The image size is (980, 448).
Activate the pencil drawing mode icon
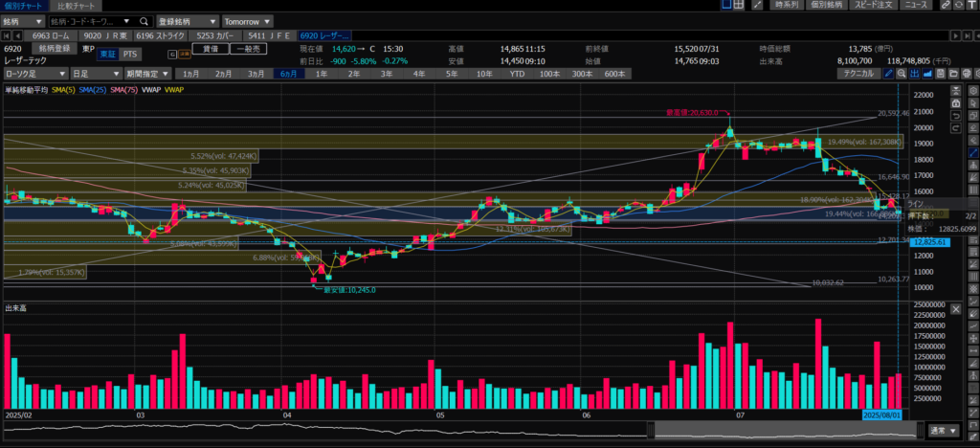888,73
